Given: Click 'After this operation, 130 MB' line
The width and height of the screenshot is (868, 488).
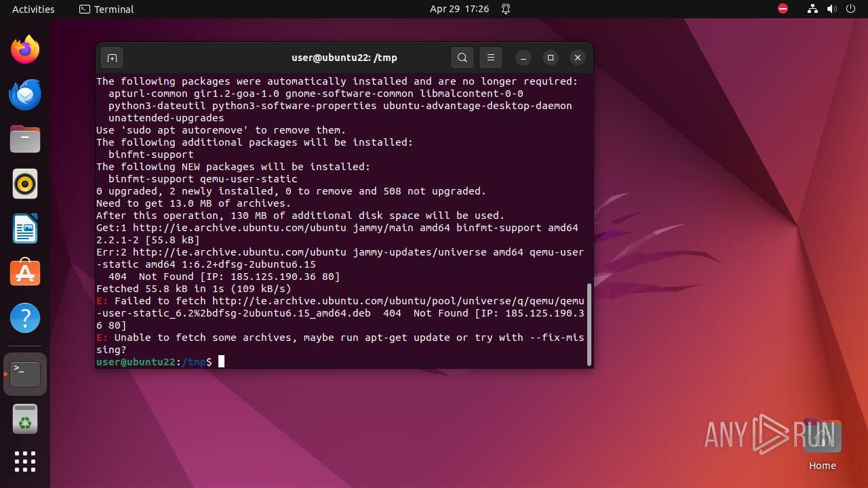Looking at the screenshot, I should pyautogui.click(x=300, y=216).
